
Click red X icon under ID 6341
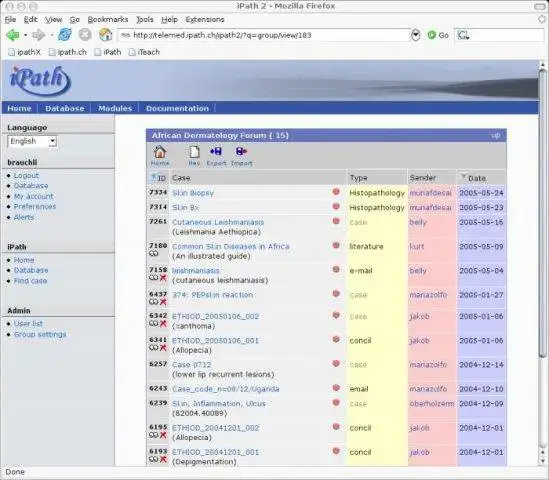(163, 348)
